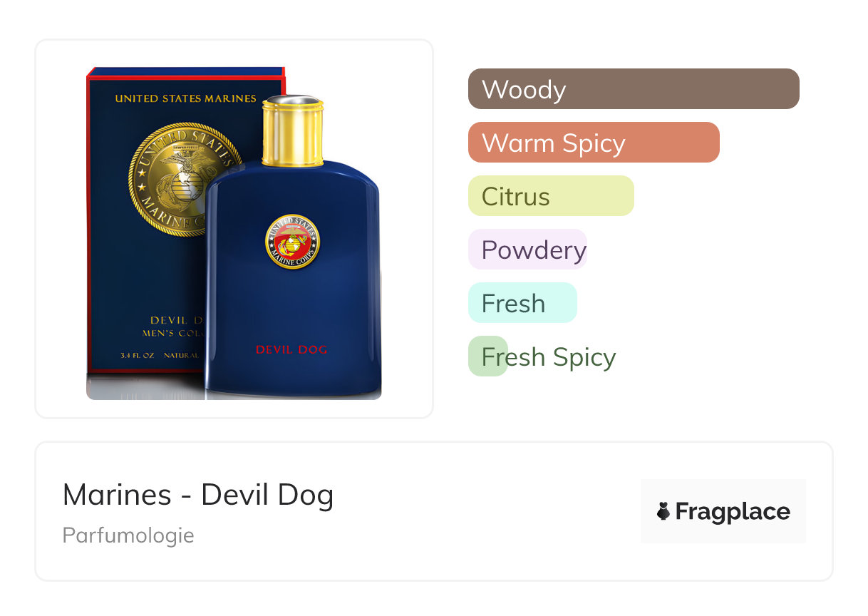Viewport: 868px width, 616px height.
Task: Click the Devil Dog text on box
Action: click(x=178, y=321)
